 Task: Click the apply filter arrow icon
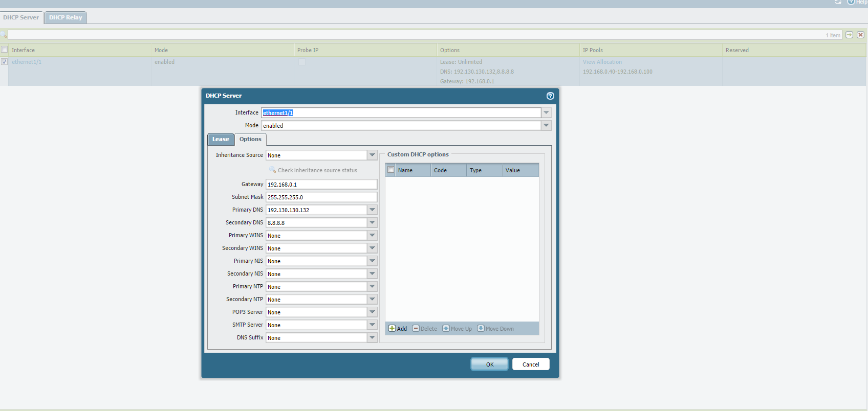click(x=849, y=35)
